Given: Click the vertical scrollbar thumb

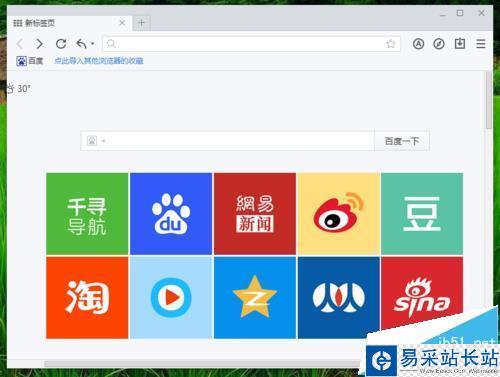Looking at the screenshot, I should tap(489, 100).
